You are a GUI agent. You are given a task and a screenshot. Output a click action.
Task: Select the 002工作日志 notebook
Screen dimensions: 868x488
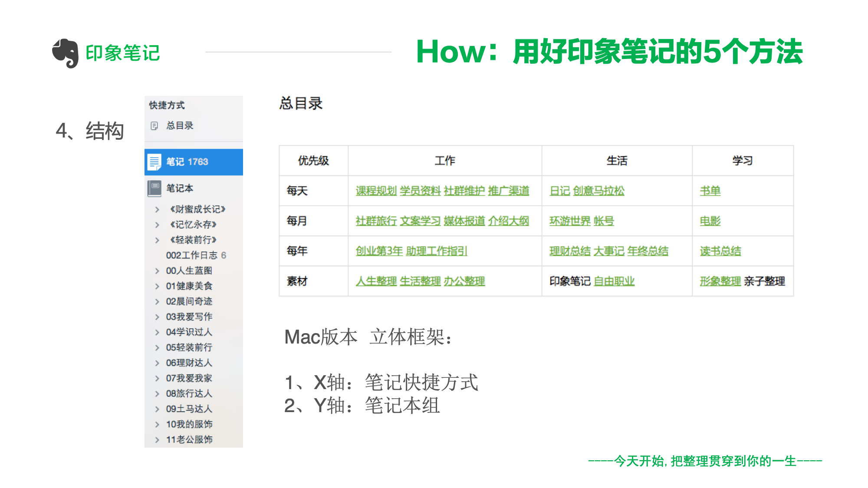(196, 255)
